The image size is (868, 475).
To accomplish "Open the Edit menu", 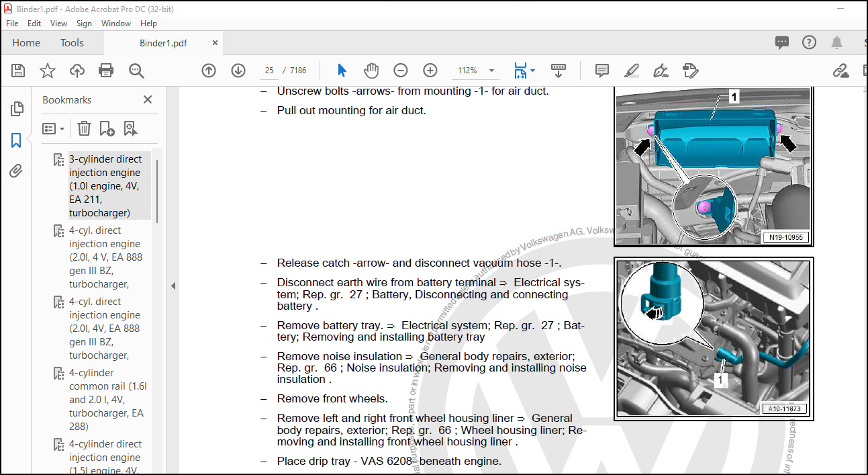I will (34, 23).
